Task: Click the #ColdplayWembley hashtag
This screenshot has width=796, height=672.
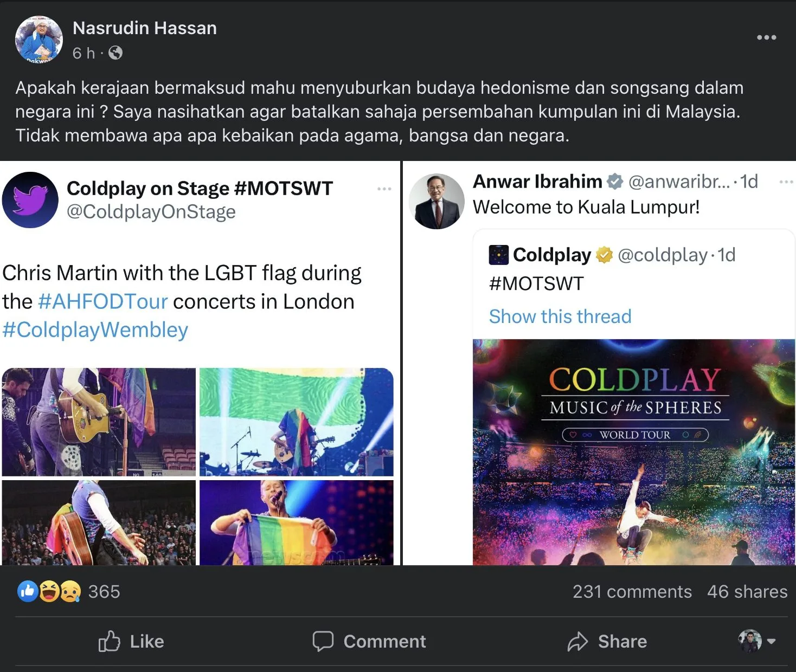Action: point(95,329)
